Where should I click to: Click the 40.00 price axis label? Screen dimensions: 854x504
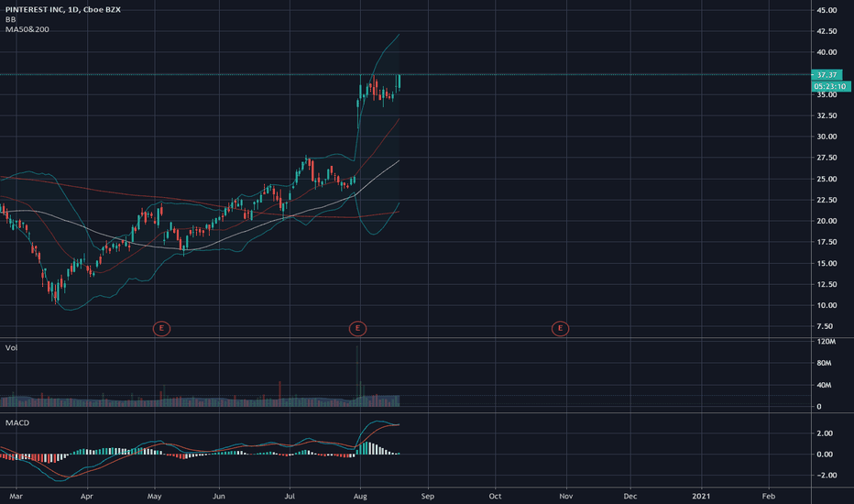click(x=827, y=52)
